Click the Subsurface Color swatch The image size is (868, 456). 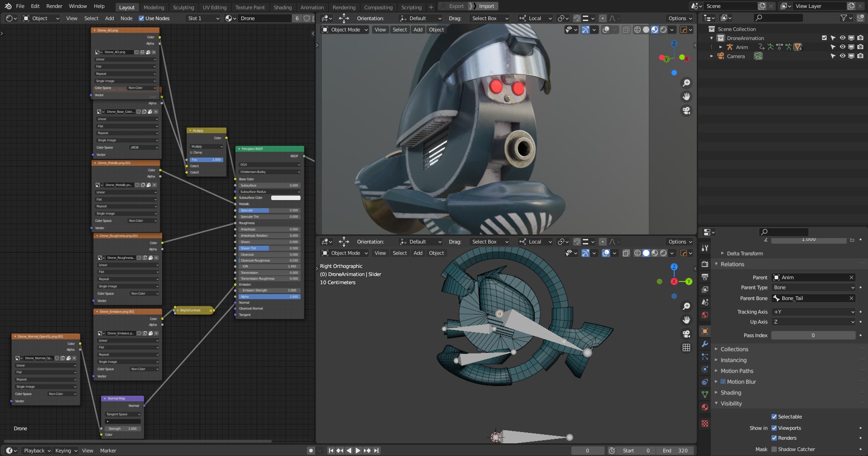coord(286,198)
